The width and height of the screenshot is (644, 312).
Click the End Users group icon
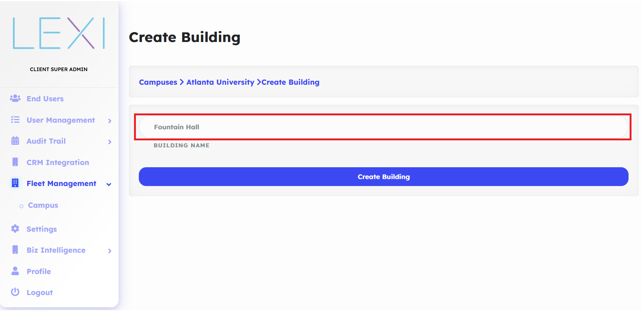(x=15, y=98)
